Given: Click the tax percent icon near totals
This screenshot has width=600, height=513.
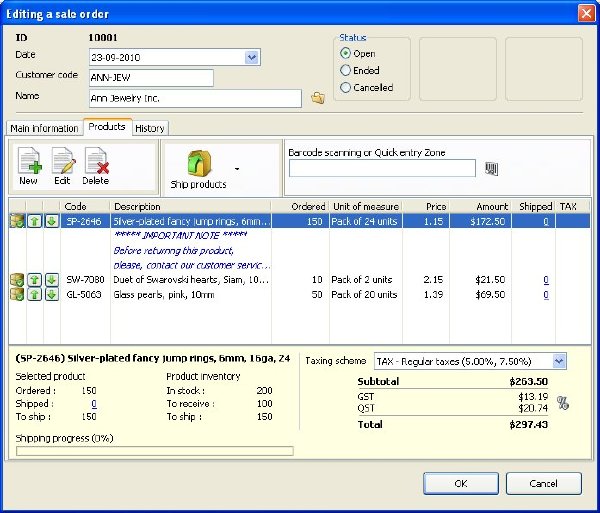Looking at the screenshot, I should point(562,403).
